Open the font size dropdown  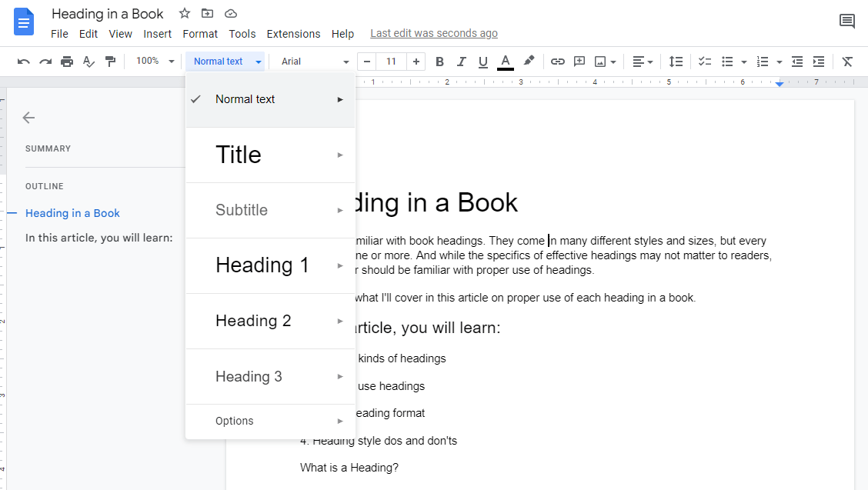click(391, 62)
